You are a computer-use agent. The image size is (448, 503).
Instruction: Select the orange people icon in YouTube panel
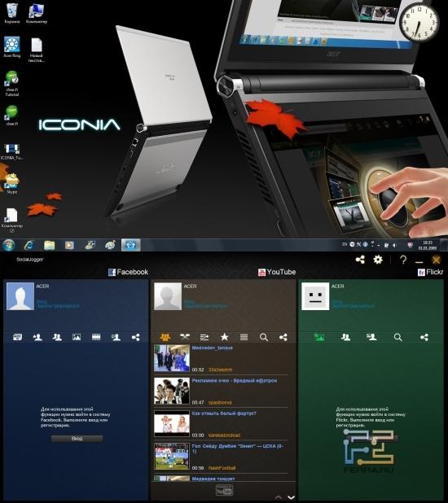(x=165, y=337)
